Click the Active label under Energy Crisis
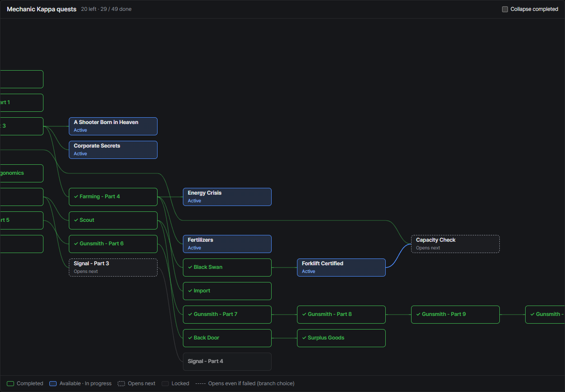This screenshot has width=565, height=392. pos(194,201)
